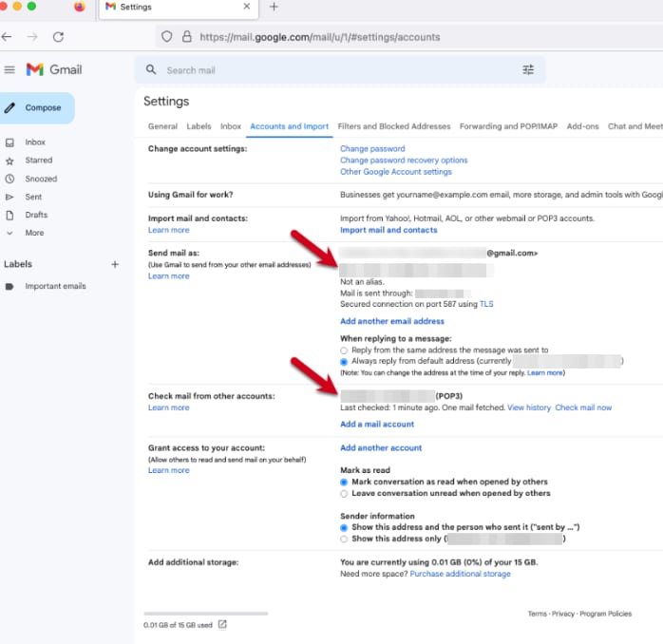
Task: Click the Search mail input field
Action: [338, 70]
